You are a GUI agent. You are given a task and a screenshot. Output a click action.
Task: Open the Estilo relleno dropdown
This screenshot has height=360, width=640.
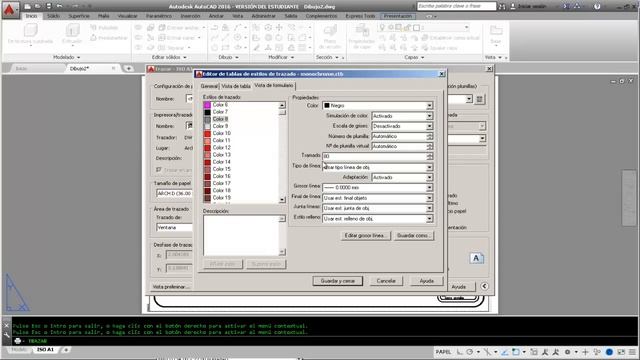pyautogui.click(x=378, y=219)
